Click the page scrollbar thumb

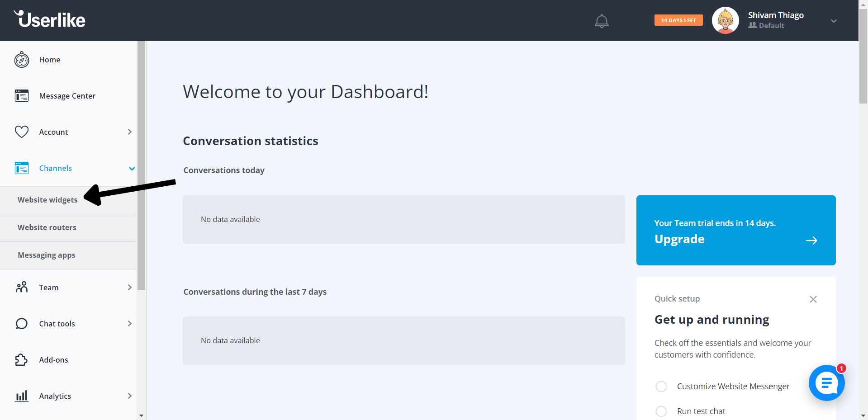[x=863, y=57]
